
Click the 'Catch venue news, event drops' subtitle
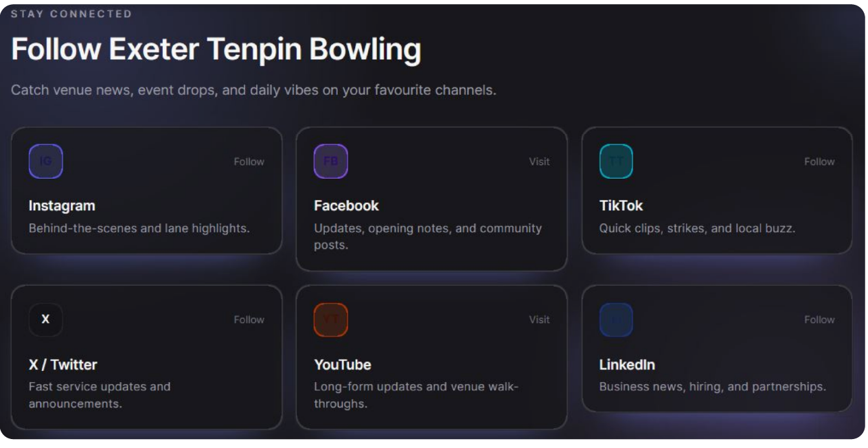tap(253, 90)
